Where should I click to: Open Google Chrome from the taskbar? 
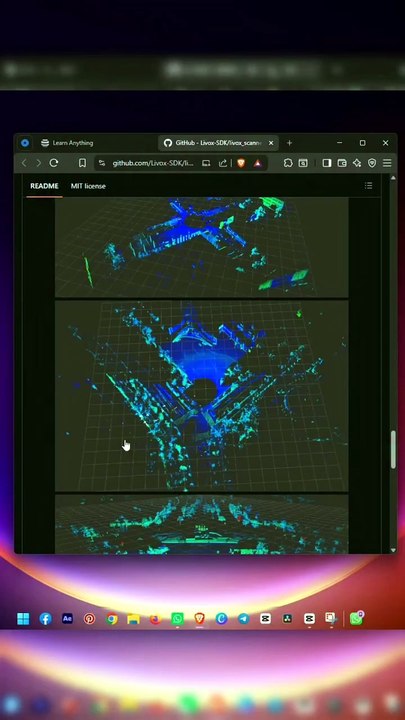coord(112,619)
